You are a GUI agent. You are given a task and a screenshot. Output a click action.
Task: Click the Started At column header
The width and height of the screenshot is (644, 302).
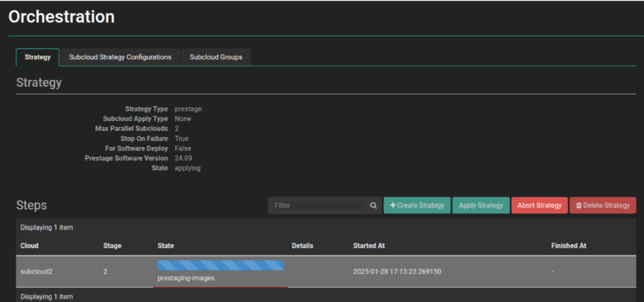tap(369, 246)
